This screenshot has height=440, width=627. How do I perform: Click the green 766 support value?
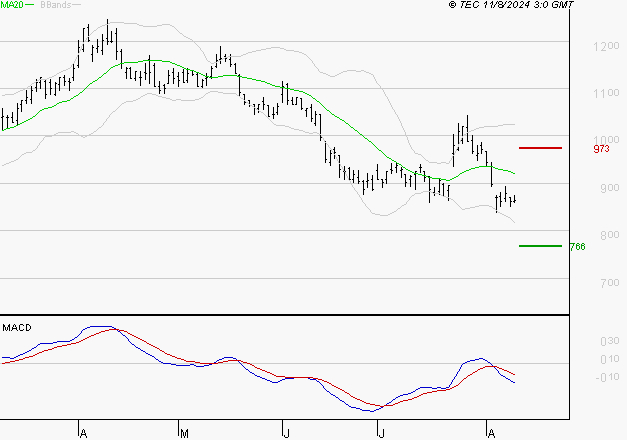click(577, 247)
